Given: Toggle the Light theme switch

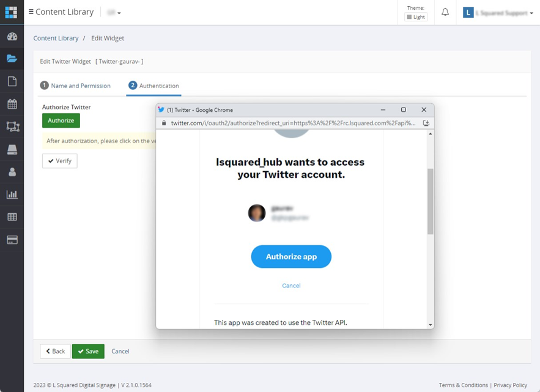Looking at the screenshot, I should pos(416,17).
